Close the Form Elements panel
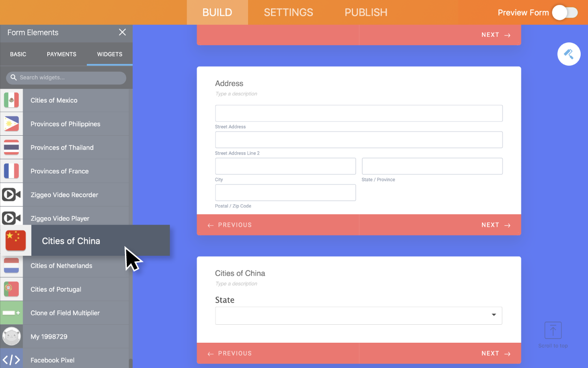 pyautogui.click(x=122, y=32)
